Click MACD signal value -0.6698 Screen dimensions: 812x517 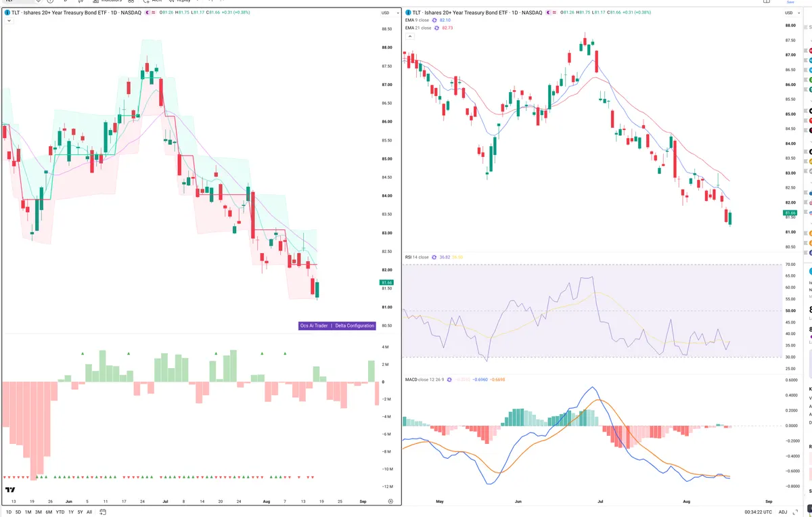pyautogui.click(x=497, y=380)
